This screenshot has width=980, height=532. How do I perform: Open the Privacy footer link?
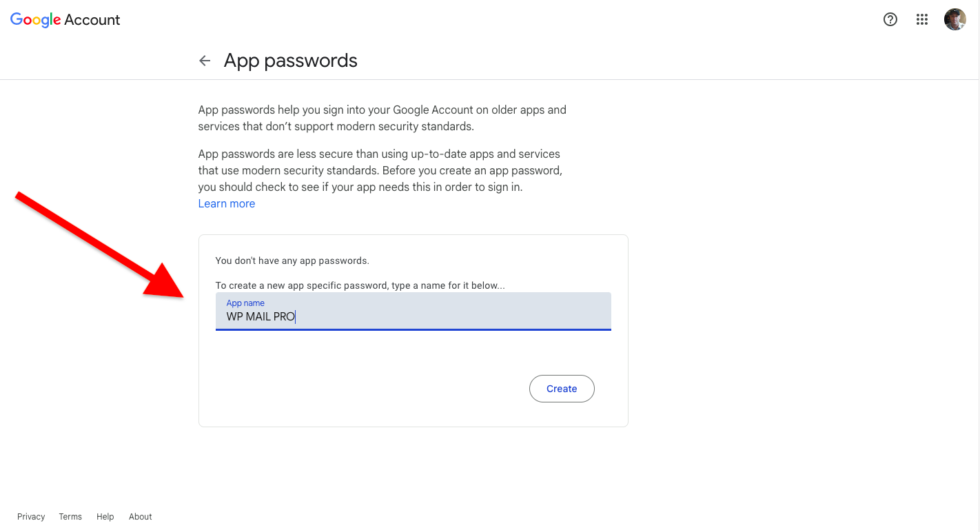coord(31,517)
